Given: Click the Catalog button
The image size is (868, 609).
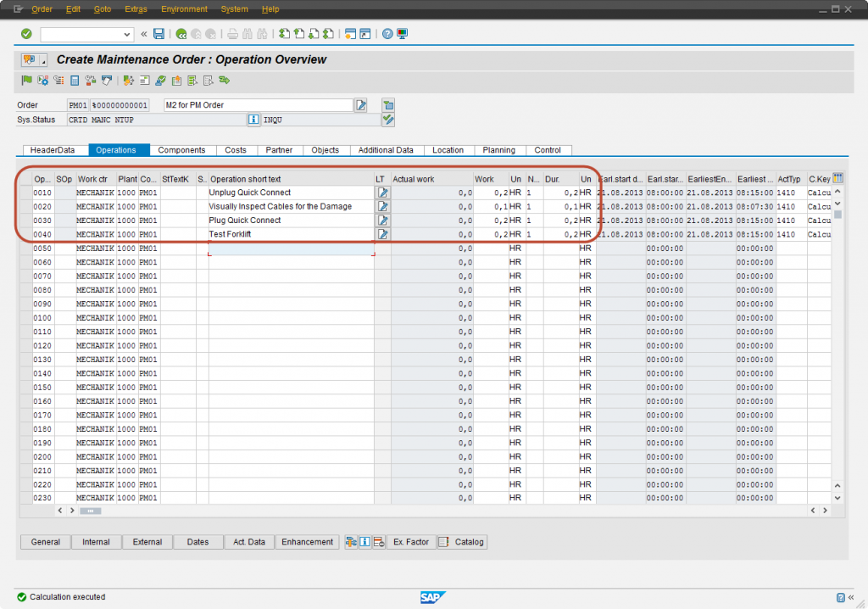Looking at the screenshot, I should 462,541.
